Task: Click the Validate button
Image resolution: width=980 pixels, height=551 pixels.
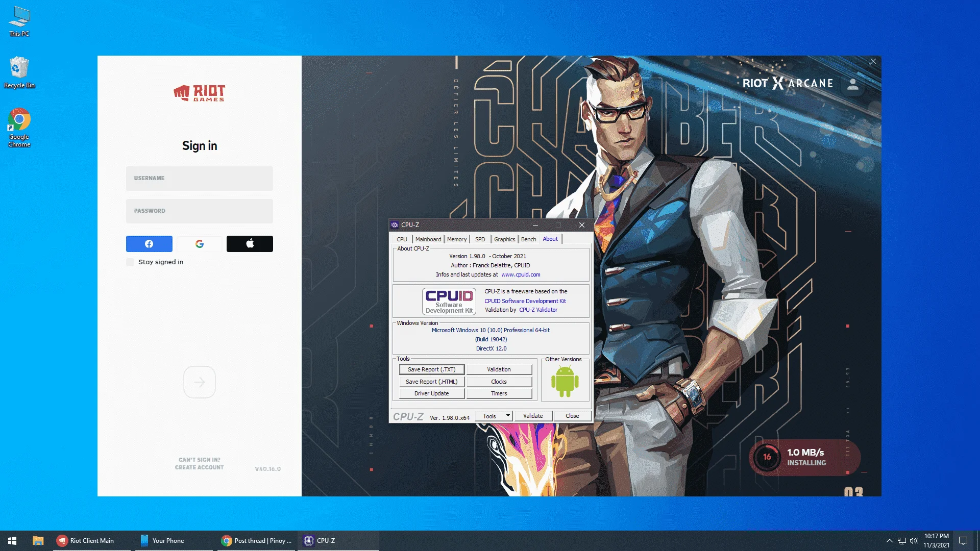Action: coord(533,416)
